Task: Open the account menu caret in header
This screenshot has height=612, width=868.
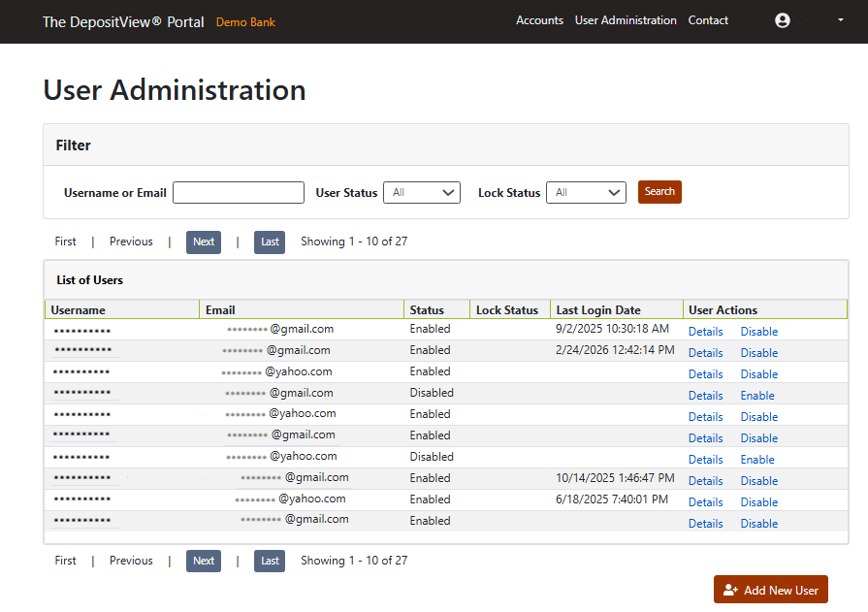Action: pyautogui.click(x=840, y=20)
